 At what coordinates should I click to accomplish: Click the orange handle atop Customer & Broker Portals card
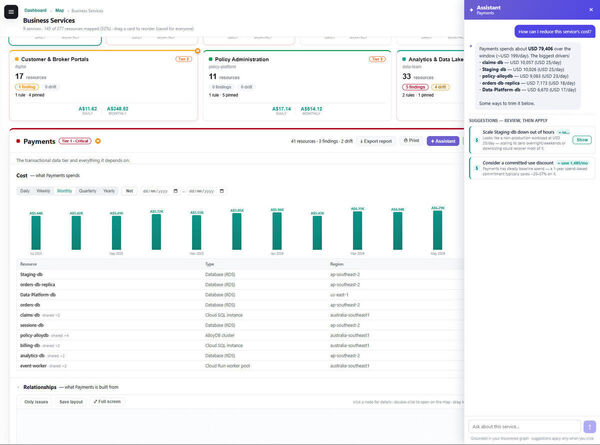pos(197,51)
